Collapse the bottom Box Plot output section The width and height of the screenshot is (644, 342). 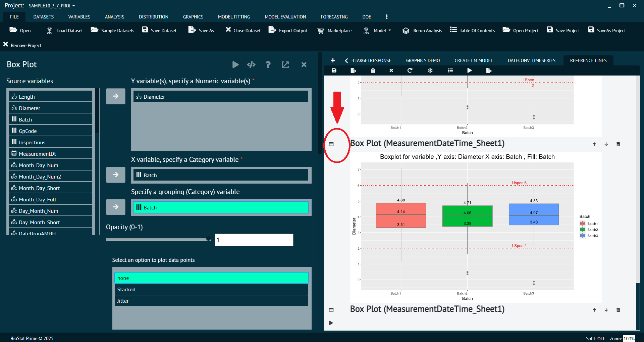[331, 310]
